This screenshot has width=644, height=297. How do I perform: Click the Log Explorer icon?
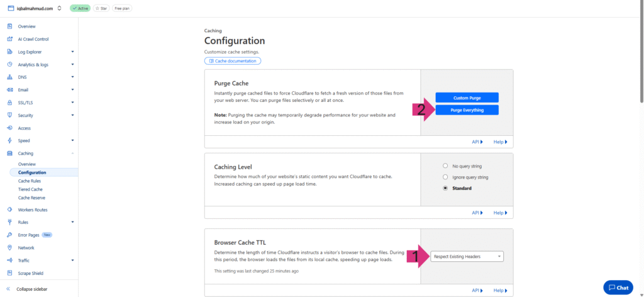click(10, 52)
